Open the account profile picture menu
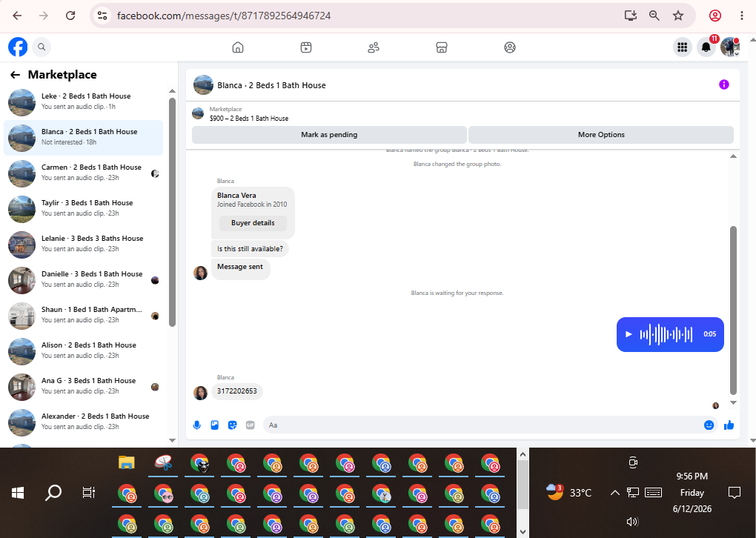756x538 pixels. click(x=730, y=47)
